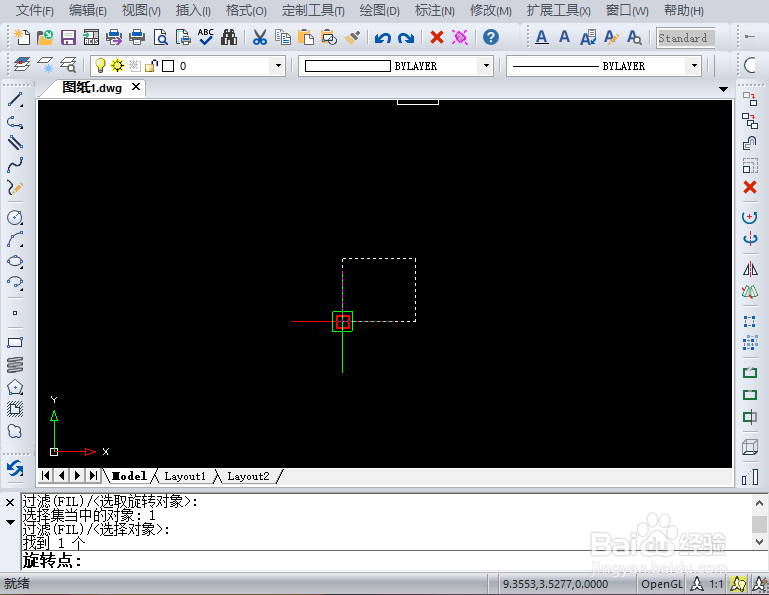Screen dimensions: 769x595
Task: Open the 插入(I) menu
Action: (193, 10)
